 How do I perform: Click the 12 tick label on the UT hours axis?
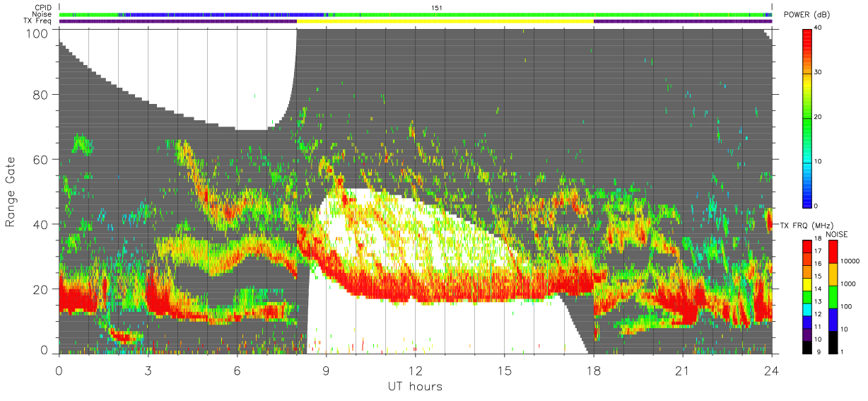click(416, 370)
